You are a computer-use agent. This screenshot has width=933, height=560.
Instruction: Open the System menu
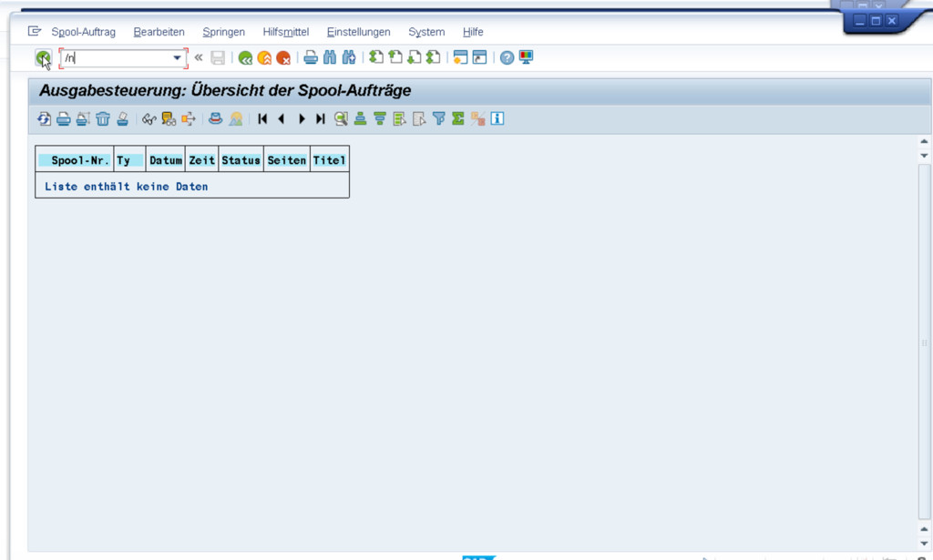(426, 32)
